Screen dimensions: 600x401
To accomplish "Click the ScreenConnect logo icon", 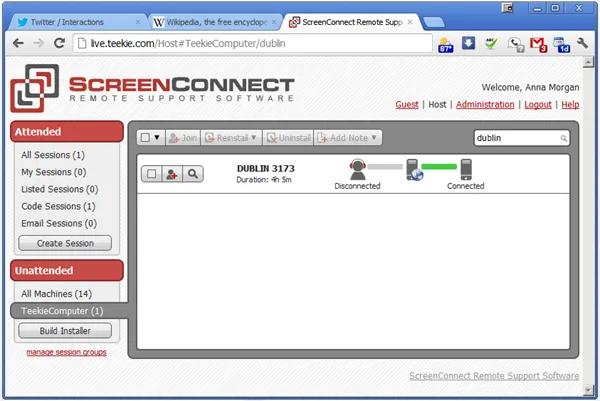I will coord(35,88).
